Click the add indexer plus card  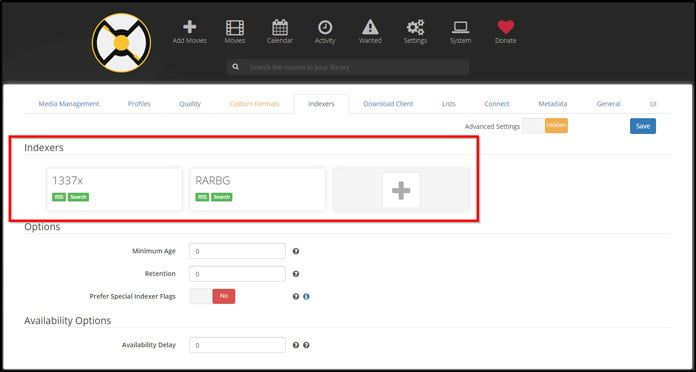click(x=401, y=190)
